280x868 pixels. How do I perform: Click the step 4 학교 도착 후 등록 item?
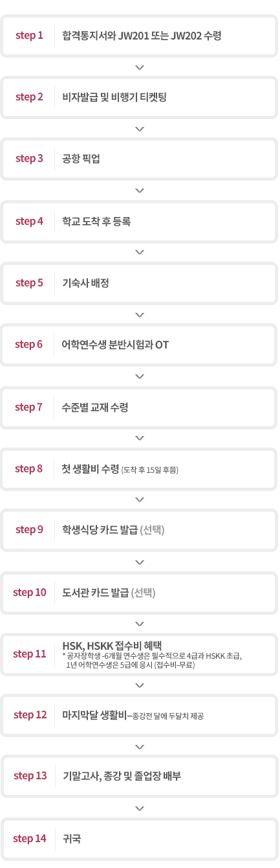(140, 221)
